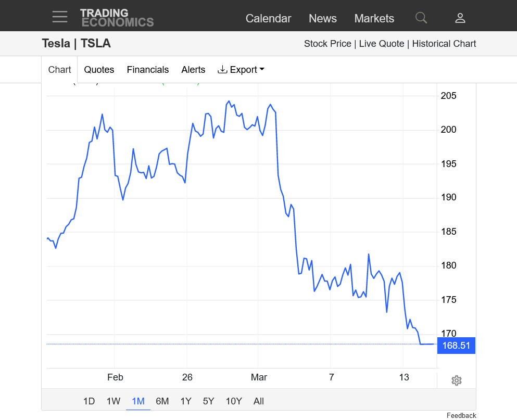Select the Chart tab
This screenshot has width=517, height=420.
click(x=59, y=70)
